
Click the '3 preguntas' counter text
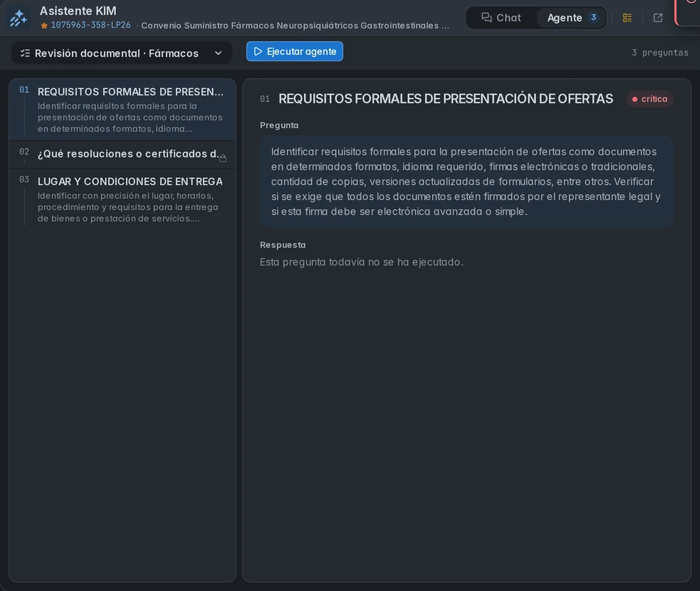(660, 53)
